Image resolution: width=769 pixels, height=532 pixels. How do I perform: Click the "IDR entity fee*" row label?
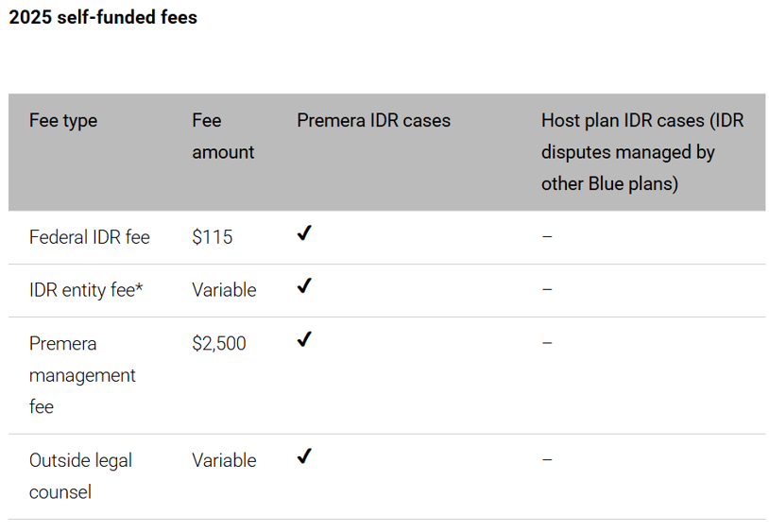(86, 290)
